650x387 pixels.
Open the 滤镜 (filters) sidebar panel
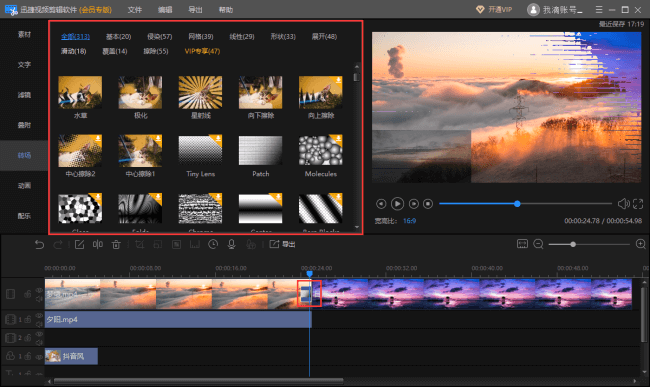(x=24, y=95)
